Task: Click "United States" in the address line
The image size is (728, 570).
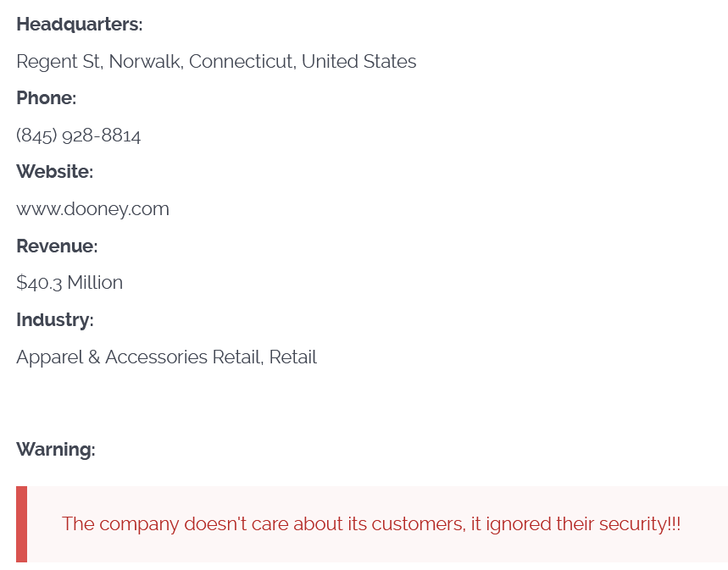Action: 358,62
